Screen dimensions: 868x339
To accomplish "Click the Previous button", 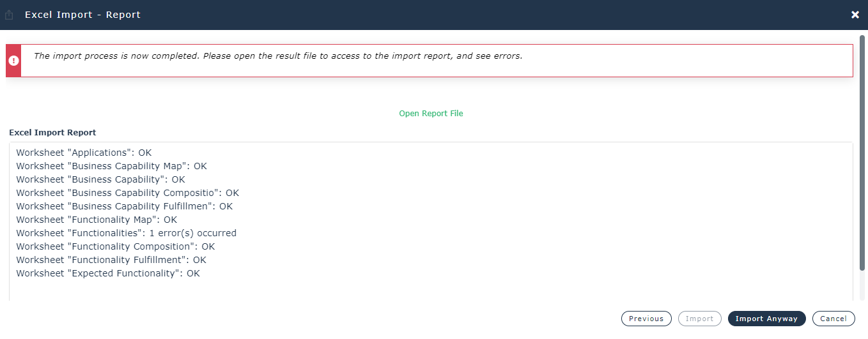I will (x=646, y=319).
